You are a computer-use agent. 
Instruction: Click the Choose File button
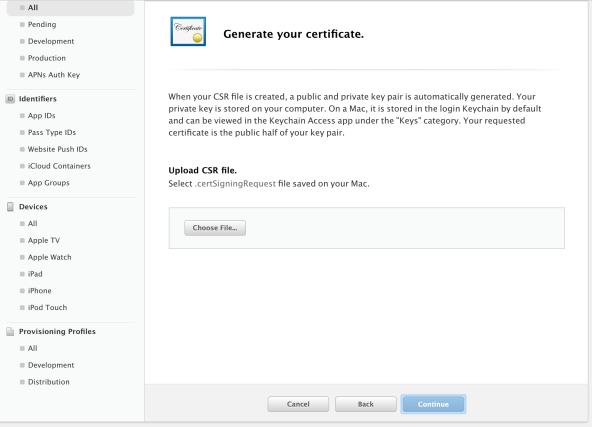click(x=215, y=228)
